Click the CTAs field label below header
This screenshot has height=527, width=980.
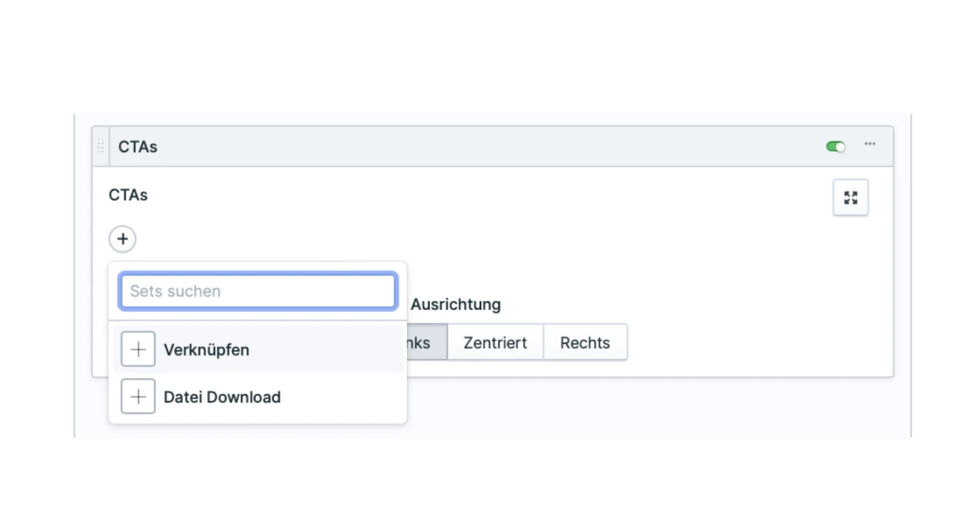click(x=128, y=195)
